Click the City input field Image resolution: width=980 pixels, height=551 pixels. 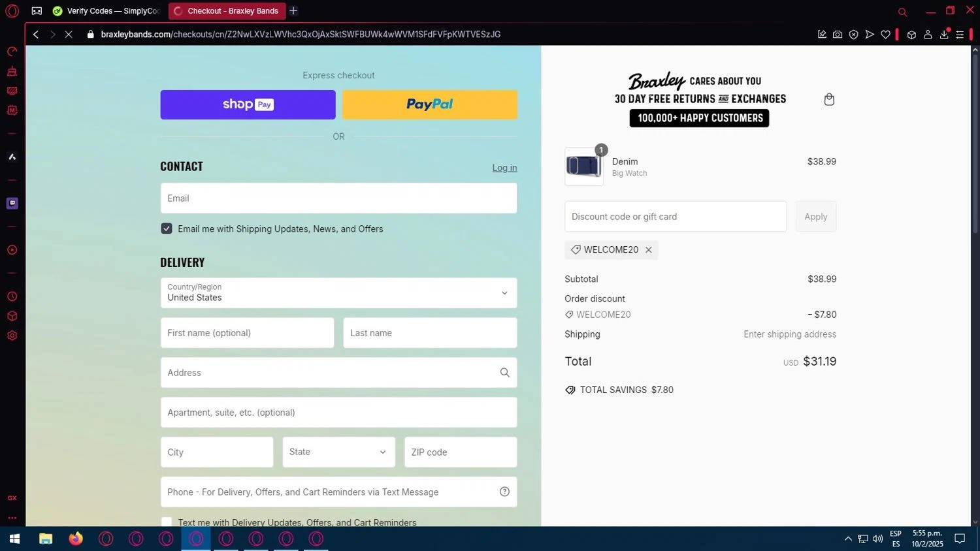point(217,452)
